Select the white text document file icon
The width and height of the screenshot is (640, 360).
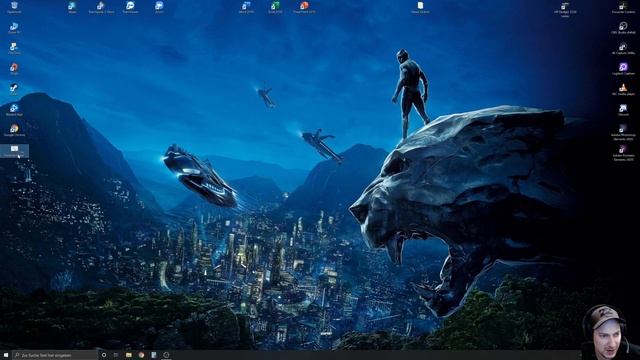pos(420,7)
